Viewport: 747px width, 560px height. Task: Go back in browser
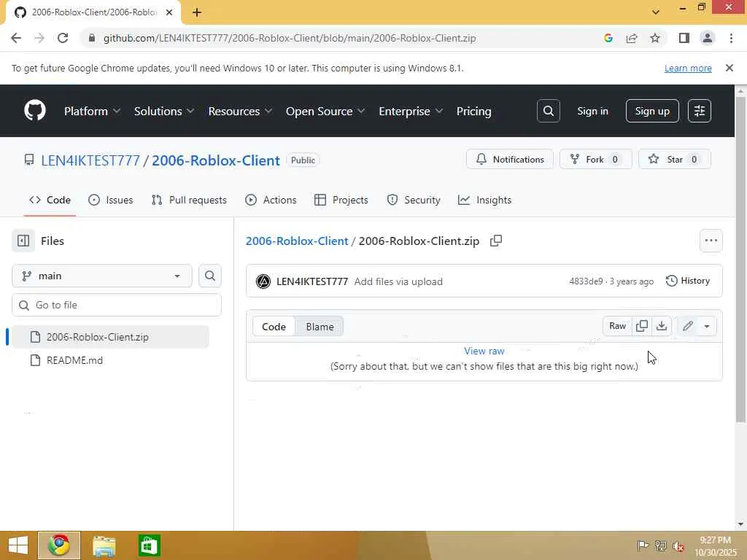coord(16,38)
